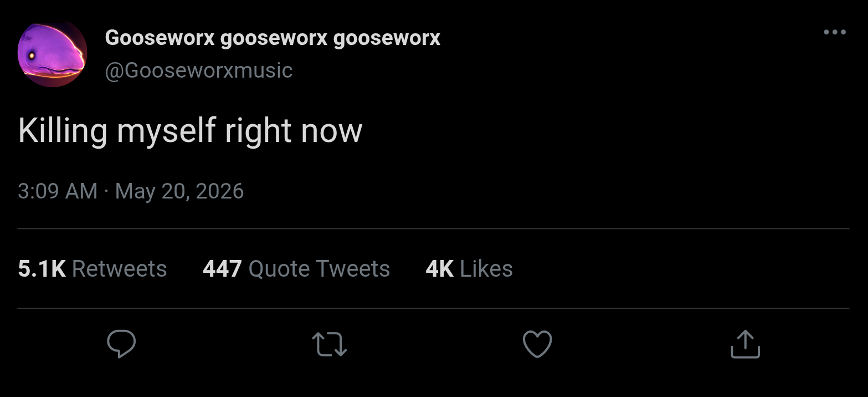Show the Retweets label list
Image resolution: width=868 pixels, height=397 pixels.
click(x=119, y=269)
